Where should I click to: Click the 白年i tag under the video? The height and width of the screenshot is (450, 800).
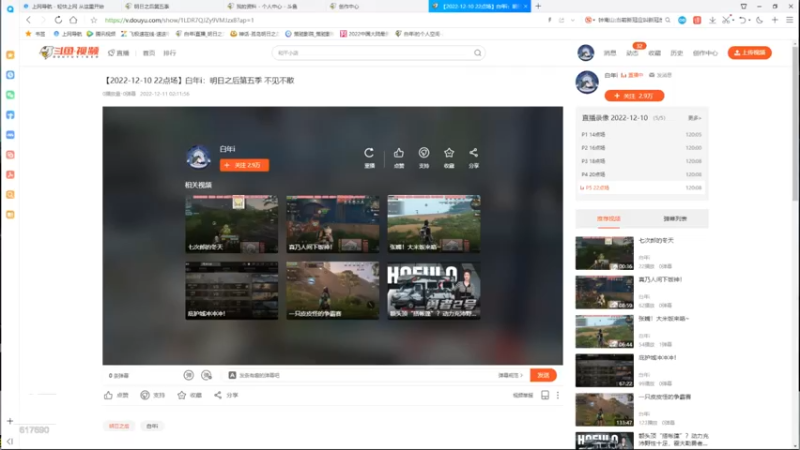coord(153,426)
